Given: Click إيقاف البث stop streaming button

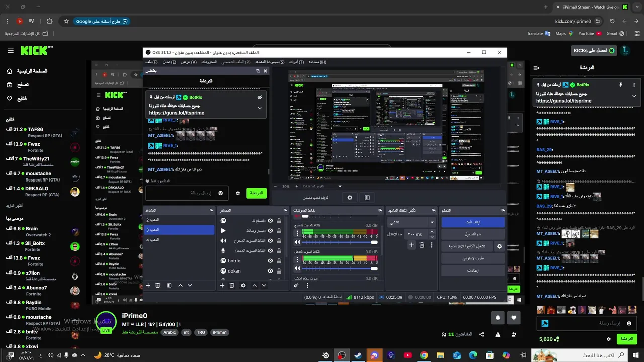Looking at the screenshot, I should click(x=473, y=222).
